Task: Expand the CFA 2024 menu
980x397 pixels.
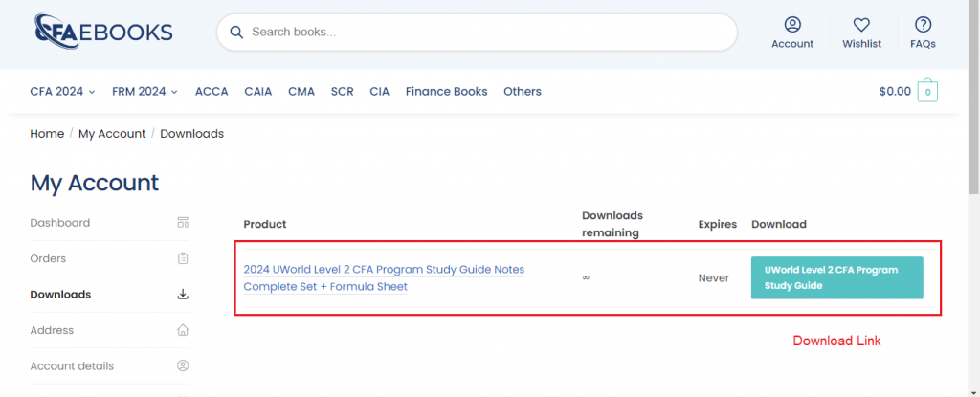Action: pyautogui.click(x=62, y=91)
